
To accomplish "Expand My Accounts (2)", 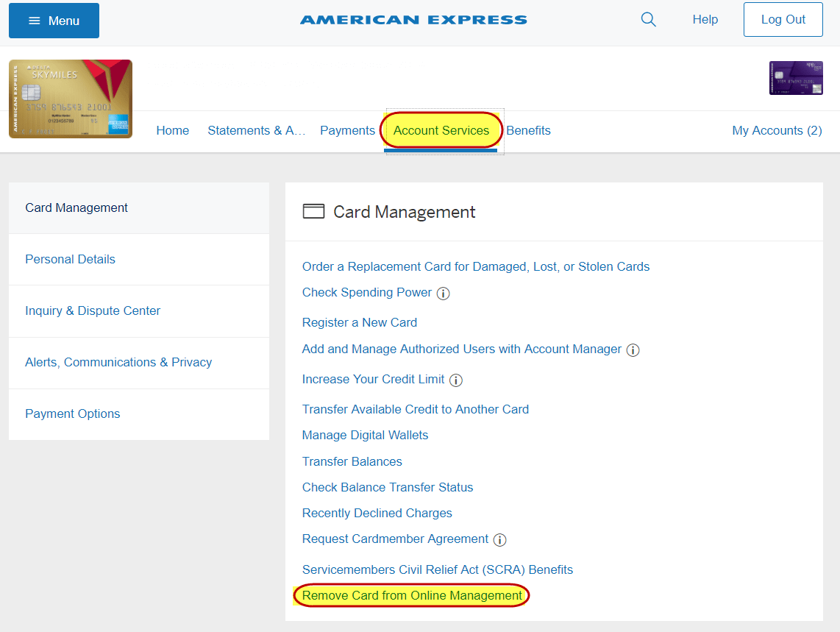I will [x=777, y=130].
